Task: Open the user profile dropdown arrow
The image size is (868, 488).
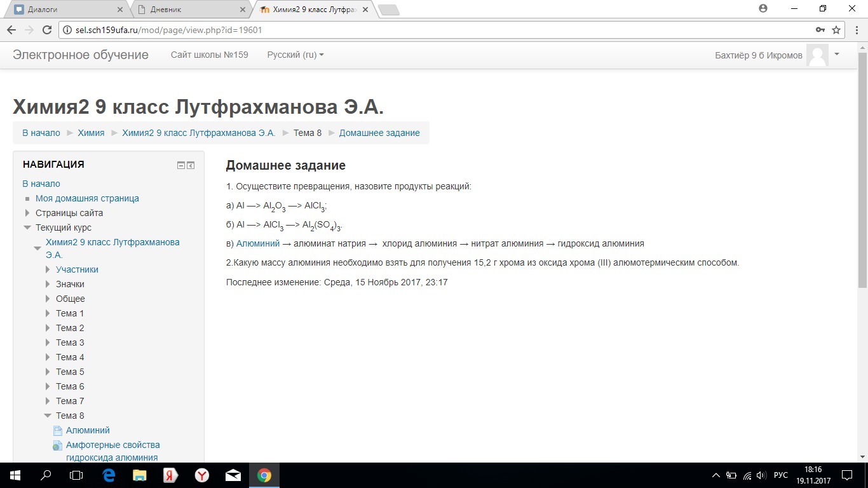Action: 837,55
